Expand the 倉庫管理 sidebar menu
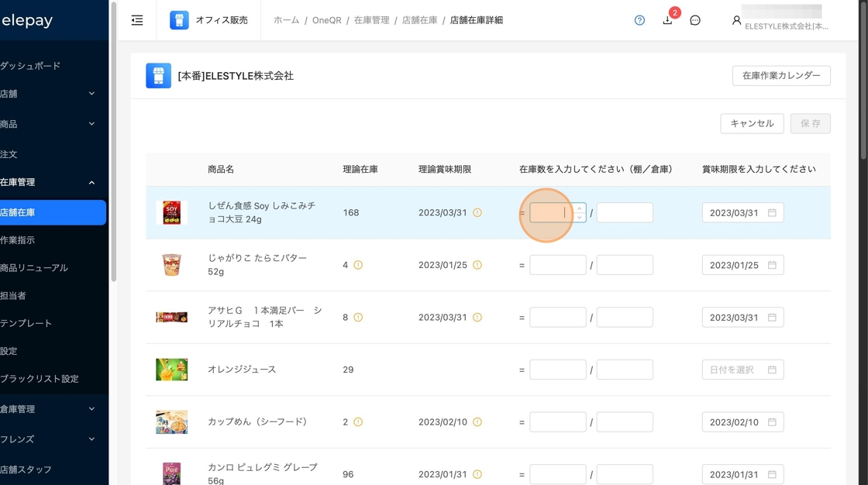 [x=91, y=409]
